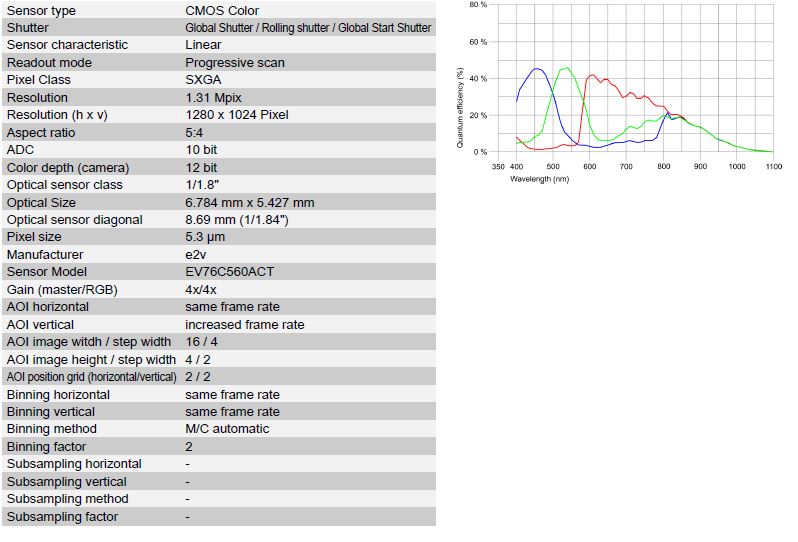Click the '350' wavelength tick label
This screenshot has width=798, height=542.
click(x=498, y=166)
